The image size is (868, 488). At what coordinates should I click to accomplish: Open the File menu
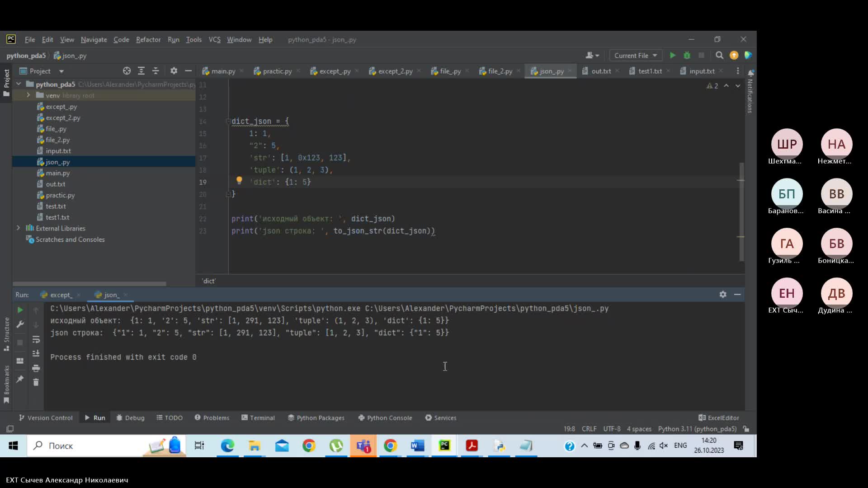point(30,40)
